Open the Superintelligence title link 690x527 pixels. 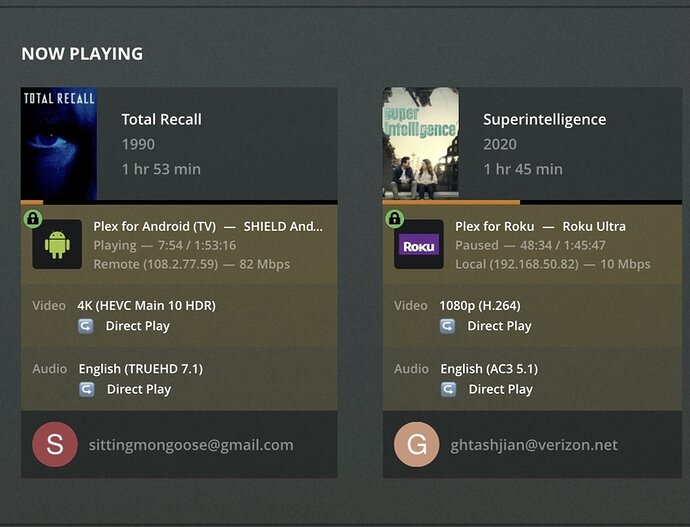(544, 119)
